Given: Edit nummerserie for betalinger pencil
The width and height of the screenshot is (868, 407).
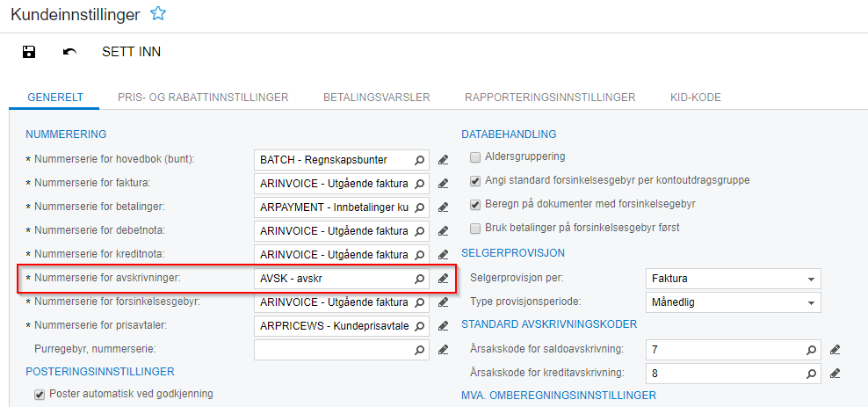Looking at the screenshot, I should pyautogui.click(x=443, y=207).
